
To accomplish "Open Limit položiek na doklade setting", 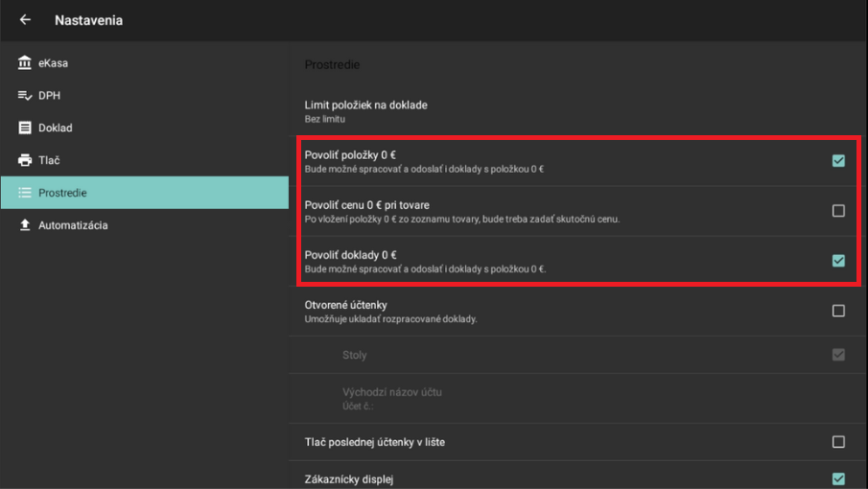I will tap(365, 110).
